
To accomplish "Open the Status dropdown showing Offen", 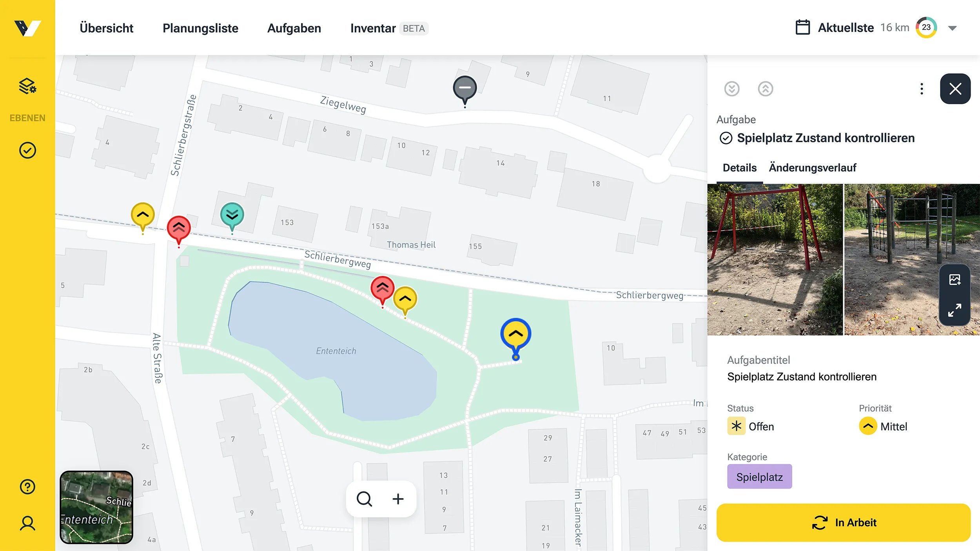I will pyautogui.click(x=750, y=426).
